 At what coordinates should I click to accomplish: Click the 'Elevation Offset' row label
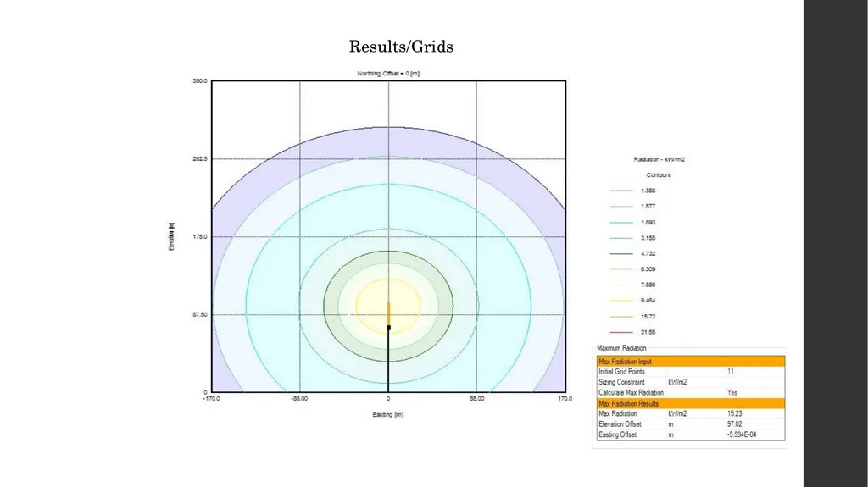pos(620,424)
